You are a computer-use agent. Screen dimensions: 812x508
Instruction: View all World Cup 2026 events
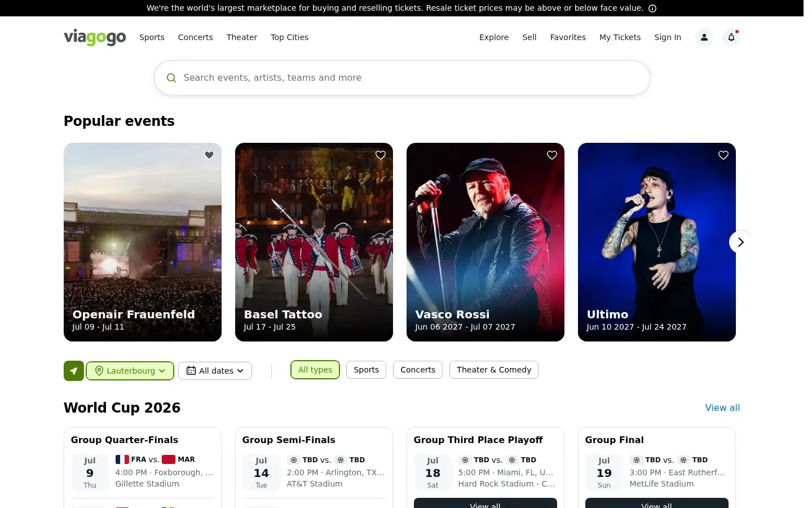(x=722, y=408)
